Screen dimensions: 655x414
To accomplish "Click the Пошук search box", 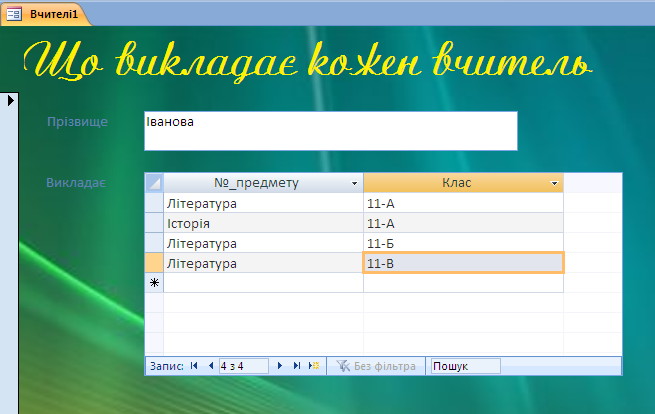I will (466, 366).
